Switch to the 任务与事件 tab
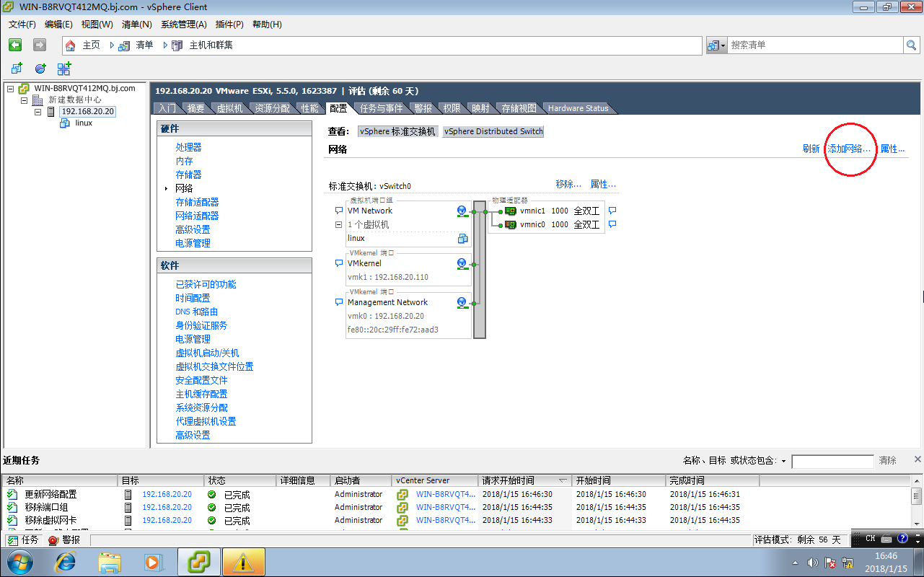This screenshot has width=924, height=577. (x=381, y=108)
